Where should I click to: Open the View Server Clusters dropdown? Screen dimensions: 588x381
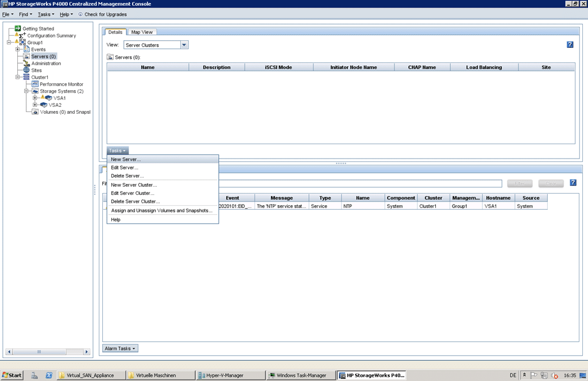pos(184,45)
